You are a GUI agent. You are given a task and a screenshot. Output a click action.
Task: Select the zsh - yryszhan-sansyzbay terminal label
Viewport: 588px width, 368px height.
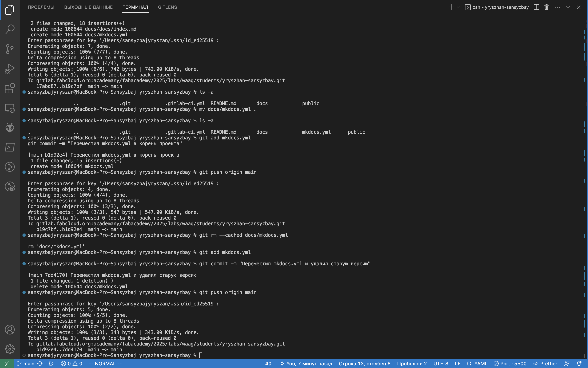coord(497,7)
